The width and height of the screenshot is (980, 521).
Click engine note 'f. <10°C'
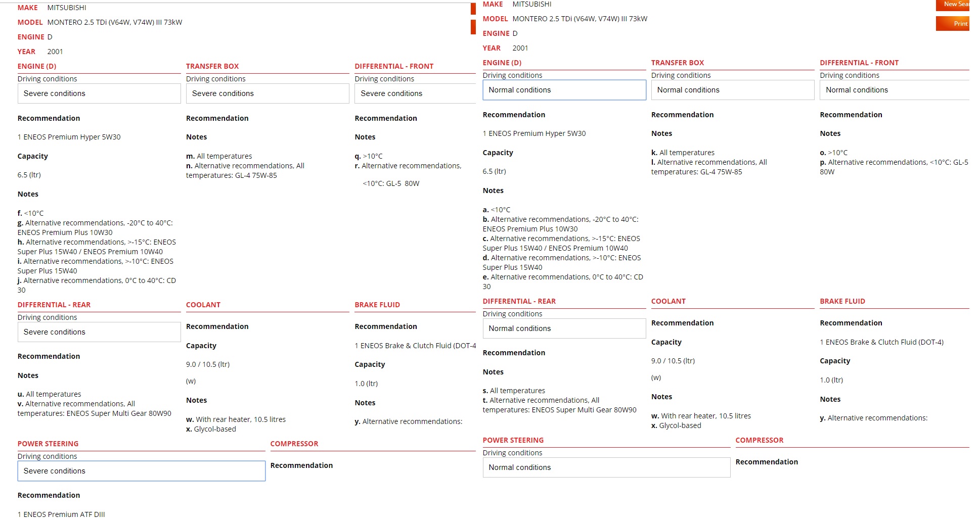click(x=30, y=213)
